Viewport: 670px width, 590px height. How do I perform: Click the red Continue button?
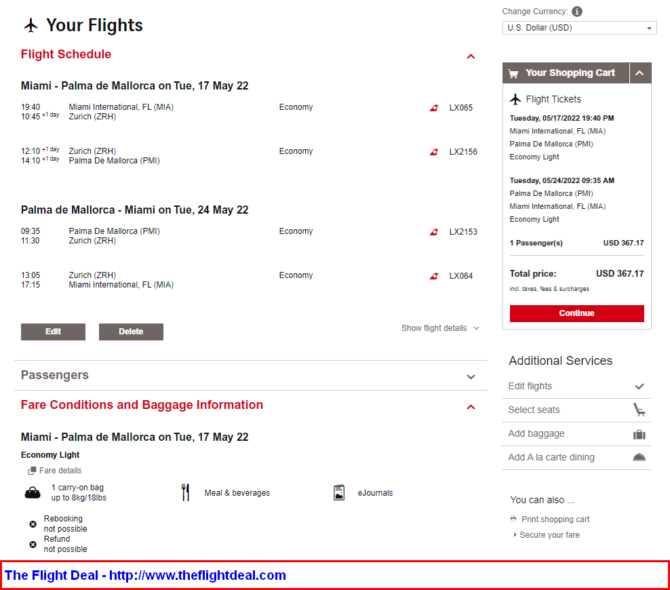(x=576, y=313)
